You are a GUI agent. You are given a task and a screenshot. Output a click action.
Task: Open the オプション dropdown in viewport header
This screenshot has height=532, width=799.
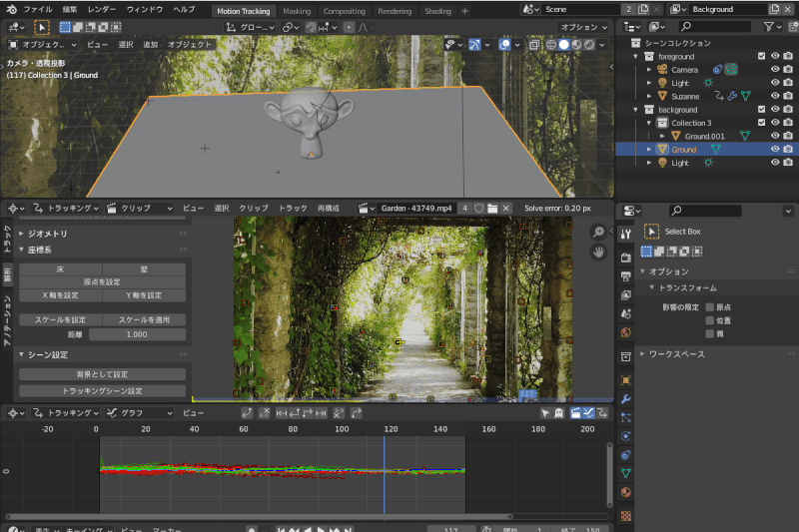click(x=584, y=28)
